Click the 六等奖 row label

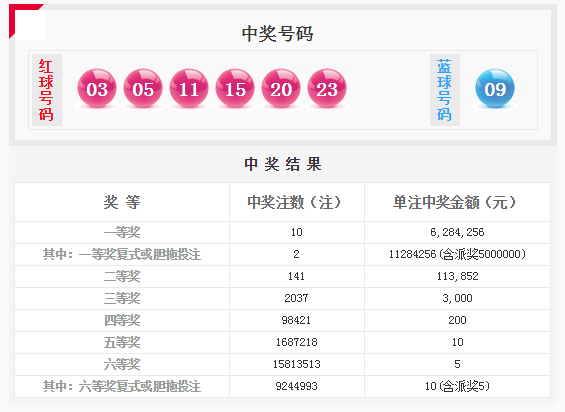point(122,364)
